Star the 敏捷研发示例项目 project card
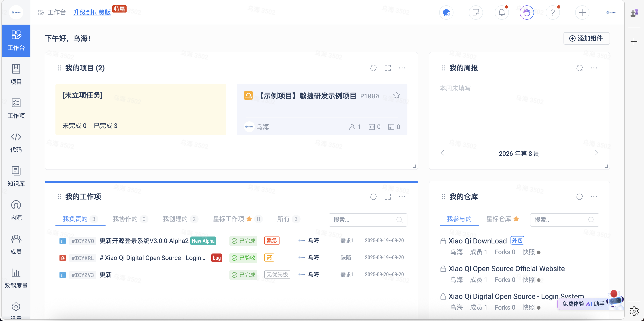Image resolution: width=644 pixels, height=321 pixels. (397, 95)
